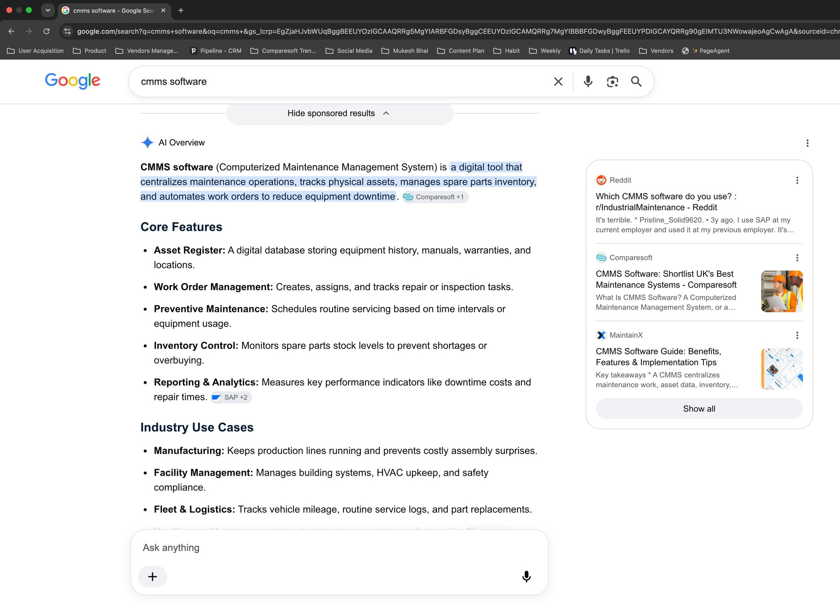This screenshot has height=616, width=840.
Task: Click the Google logo
Action: point(73,81)
